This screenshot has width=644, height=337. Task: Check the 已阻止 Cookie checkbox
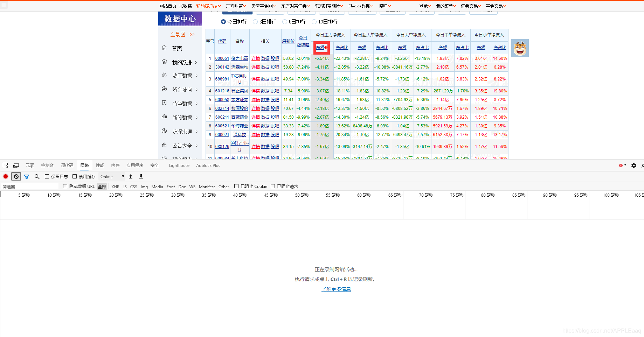pos(236,187)
